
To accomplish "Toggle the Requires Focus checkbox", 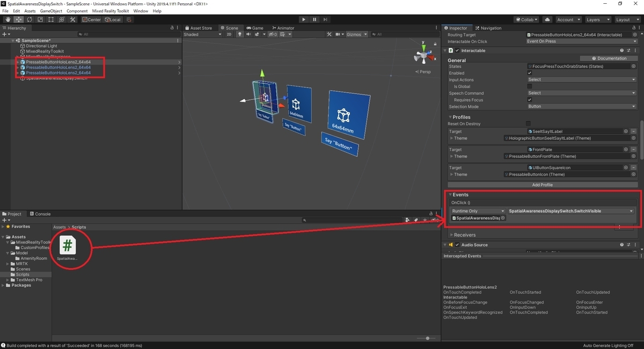I will pos(530,99).
